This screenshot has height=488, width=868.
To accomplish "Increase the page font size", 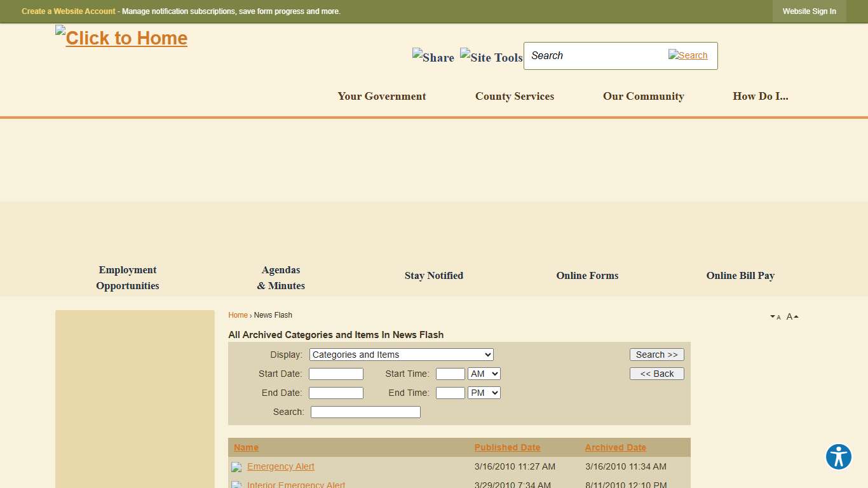I will (x=792, y=316).
